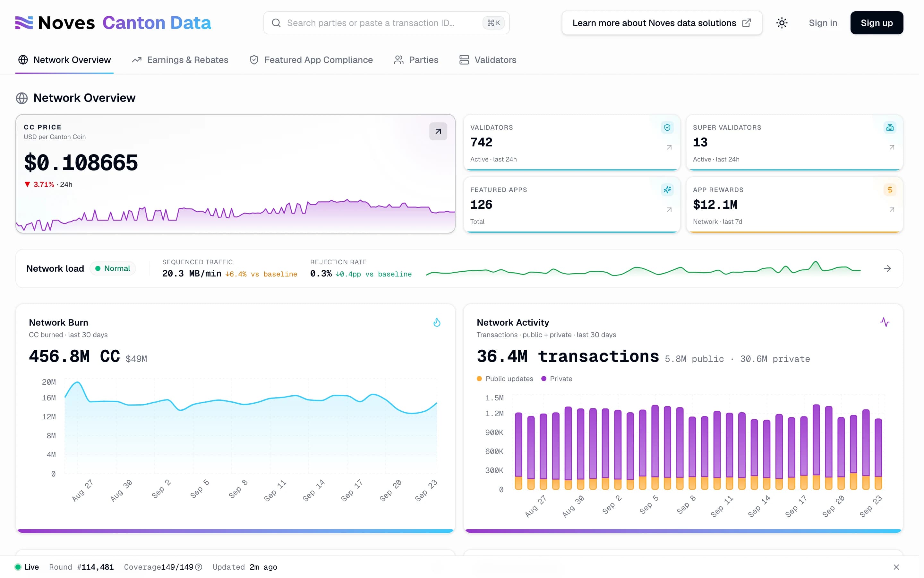Click 'Canton Data' title text

tap(157, 23)
